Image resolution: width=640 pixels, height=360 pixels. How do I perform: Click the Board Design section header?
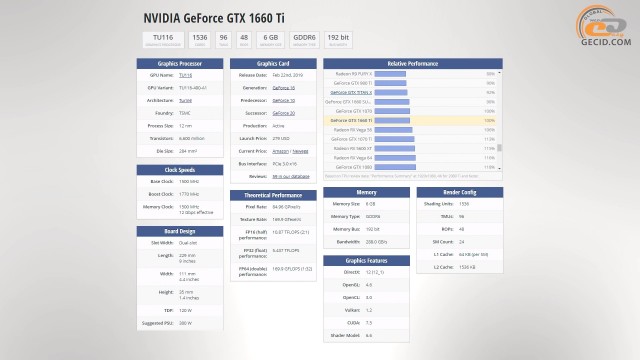coord(180,231)
